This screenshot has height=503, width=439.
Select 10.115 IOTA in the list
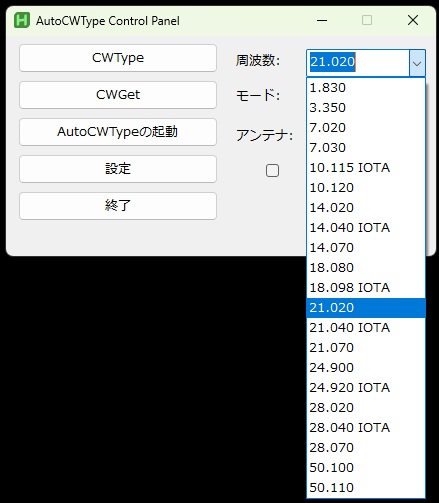pyautogui.click(x=366, y=168)
